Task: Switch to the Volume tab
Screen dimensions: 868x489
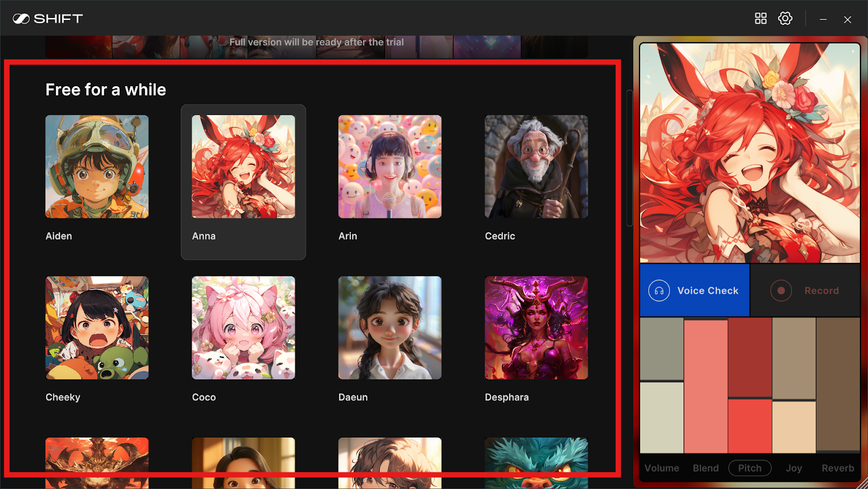Action: (x=662, y=468)
